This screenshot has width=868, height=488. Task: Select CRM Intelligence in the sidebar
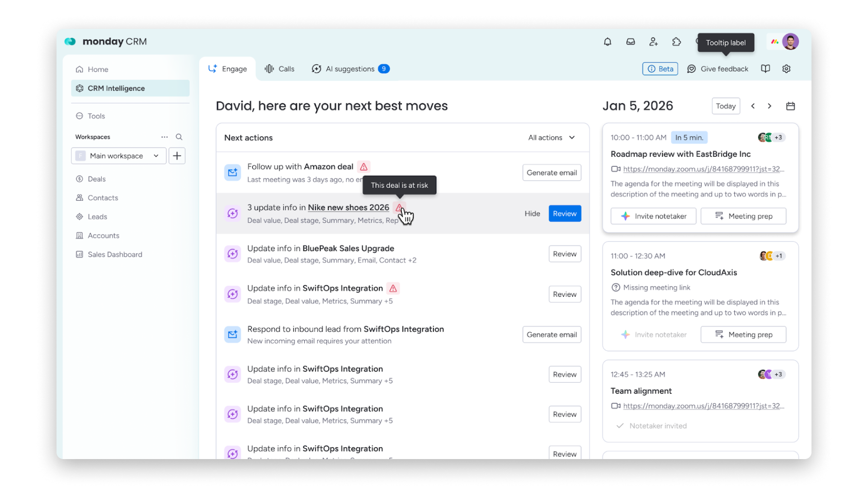(x=130, y=88)
